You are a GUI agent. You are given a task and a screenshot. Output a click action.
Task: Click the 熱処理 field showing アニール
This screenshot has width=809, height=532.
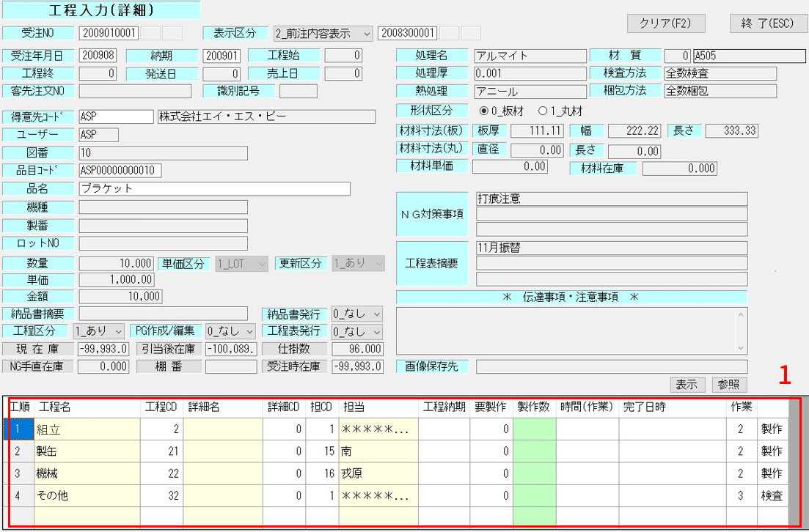point(530,92)
